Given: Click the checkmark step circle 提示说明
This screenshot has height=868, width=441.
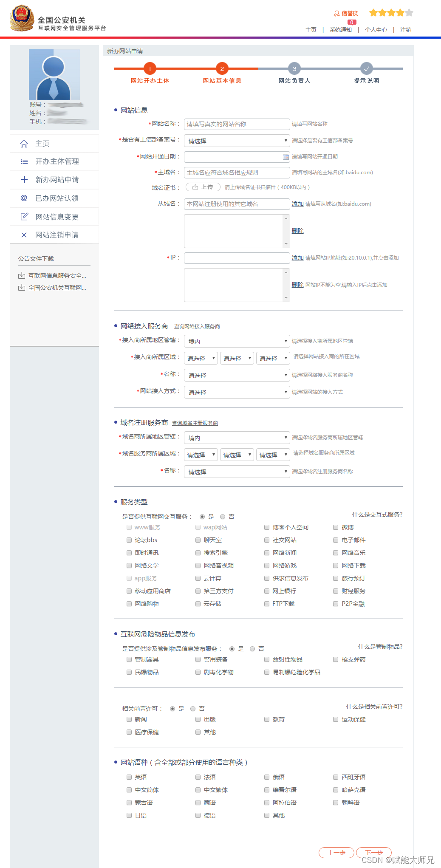Looking at the screenshot, I should (x=367, y=68).
